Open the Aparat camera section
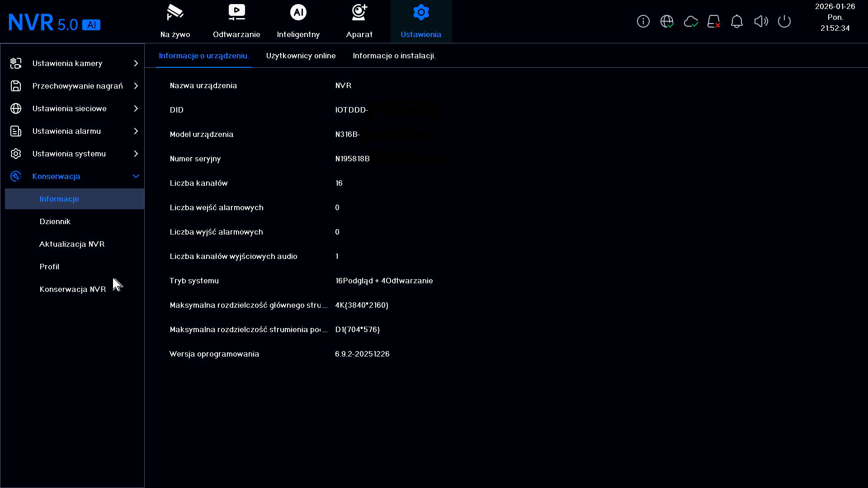 click(359, 21)
